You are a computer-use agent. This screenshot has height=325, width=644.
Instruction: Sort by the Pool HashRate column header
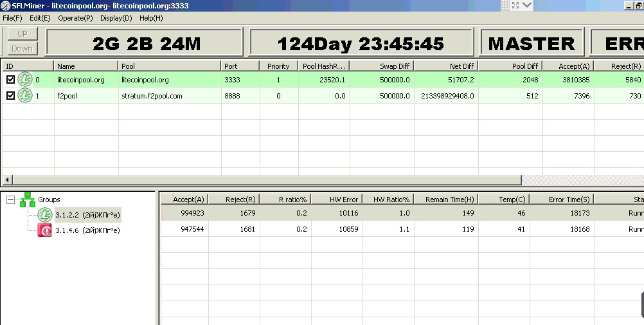323,66
